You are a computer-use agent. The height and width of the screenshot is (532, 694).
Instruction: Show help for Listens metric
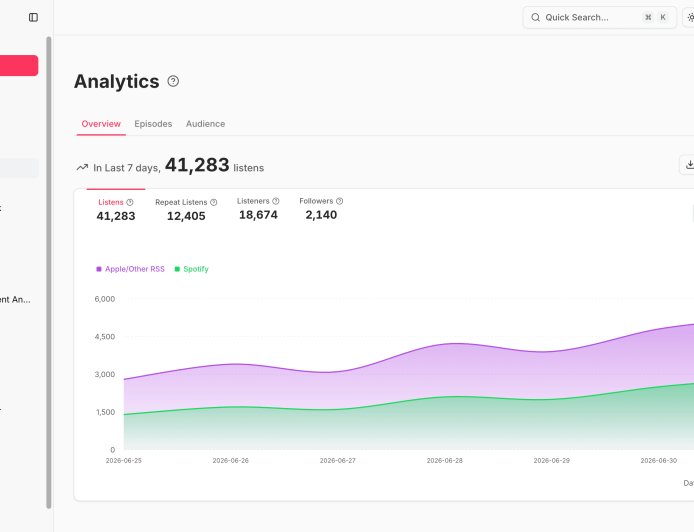[130, 202]
